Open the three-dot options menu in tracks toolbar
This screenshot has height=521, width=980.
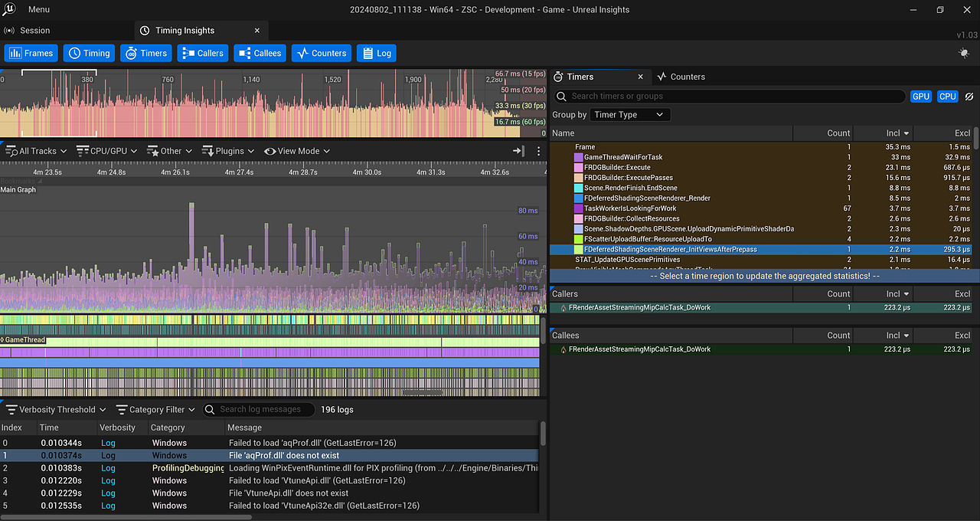(538, 151)
